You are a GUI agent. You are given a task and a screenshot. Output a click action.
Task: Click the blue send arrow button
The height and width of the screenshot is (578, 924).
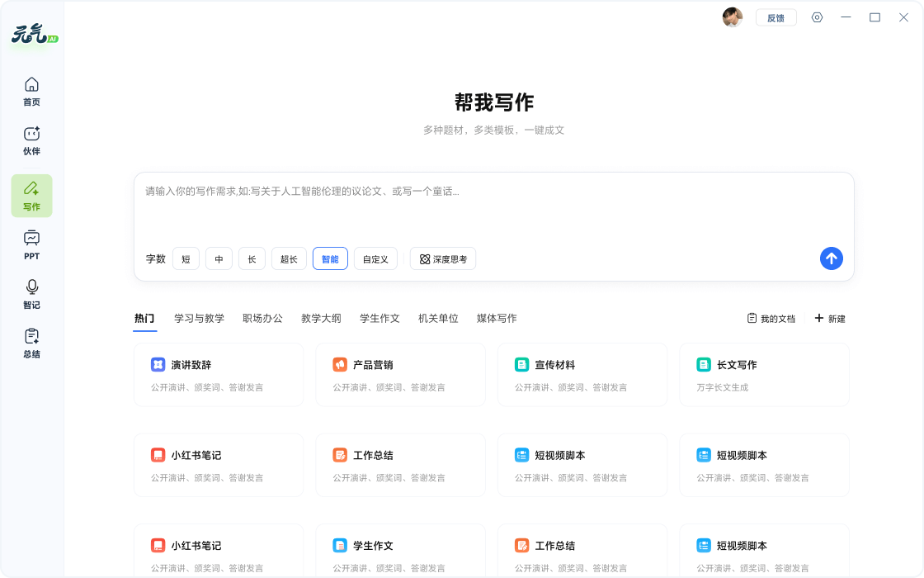coord(831,258)
